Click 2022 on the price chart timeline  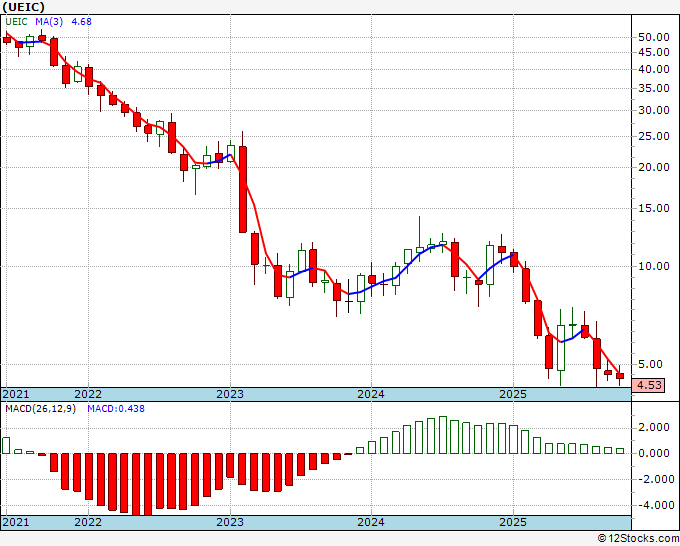pyautogui.click(x=88, y=394)
